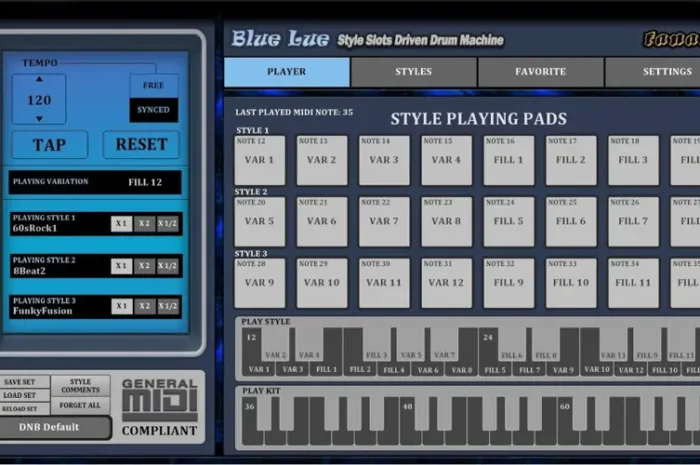
Task: Switch tempo mode to SYNCED
Action: click(x=154, y=110)
